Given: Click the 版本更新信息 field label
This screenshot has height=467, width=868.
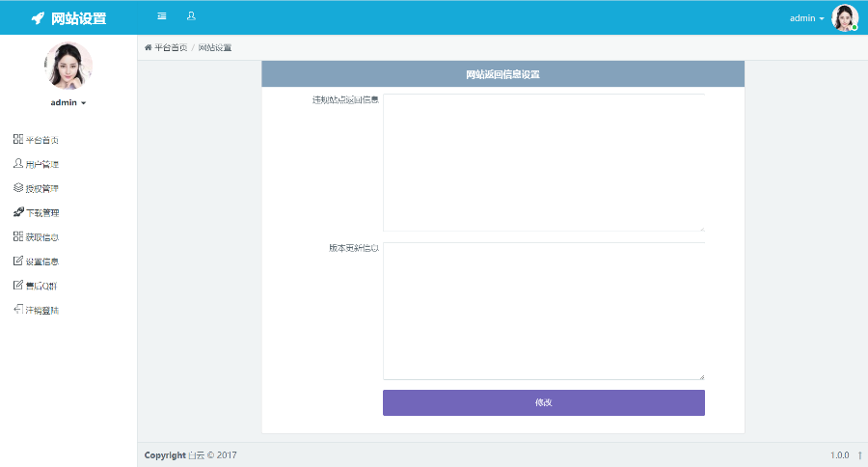Looking at the screenshot, I should (354, 248).
